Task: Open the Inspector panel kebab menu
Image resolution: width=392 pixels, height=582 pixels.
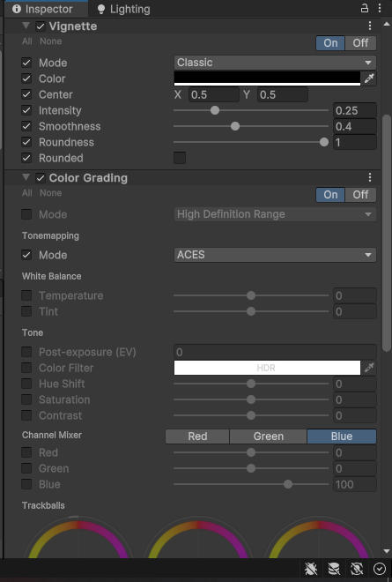Action: pos(380,8)
